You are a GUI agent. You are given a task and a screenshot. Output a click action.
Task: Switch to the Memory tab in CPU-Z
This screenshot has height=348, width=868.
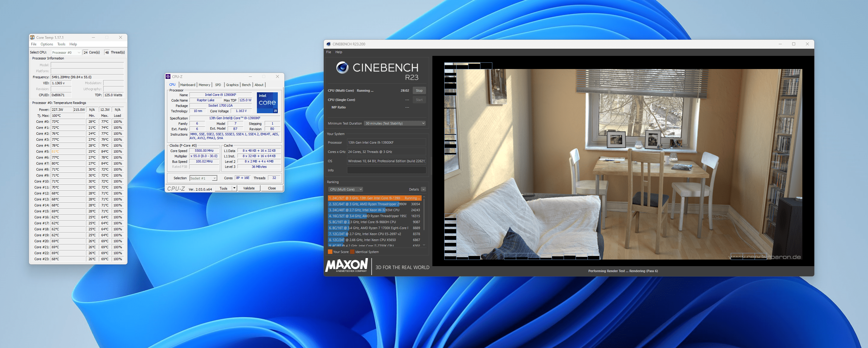coord(204,85)
